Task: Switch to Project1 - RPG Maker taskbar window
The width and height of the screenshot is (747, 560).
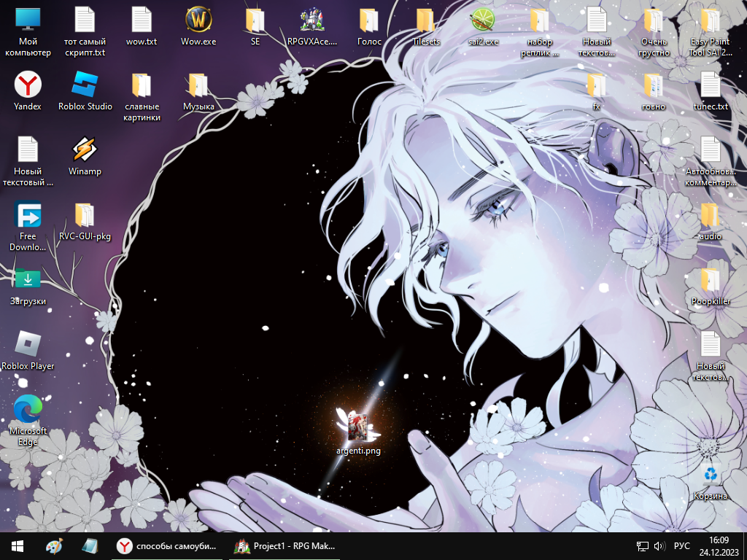Action: click(285, 546)
